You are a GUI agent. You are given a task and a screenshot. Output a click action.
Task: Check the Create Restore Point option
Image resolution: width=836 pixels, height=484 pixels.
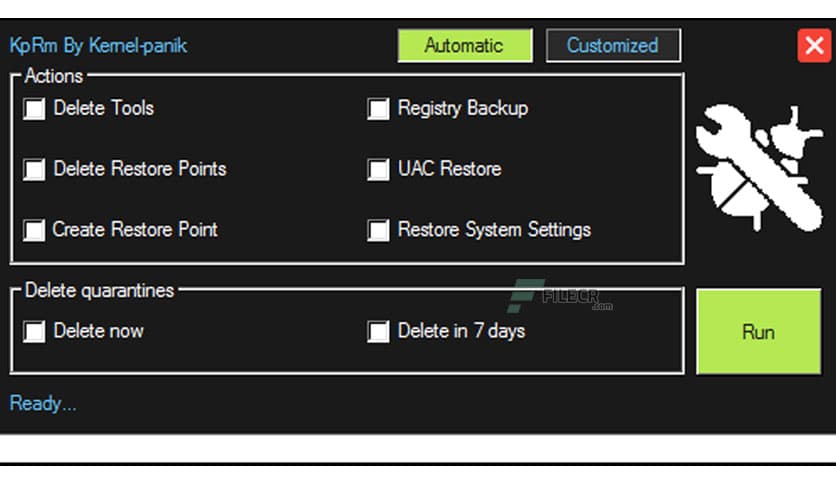click(35, 231)
